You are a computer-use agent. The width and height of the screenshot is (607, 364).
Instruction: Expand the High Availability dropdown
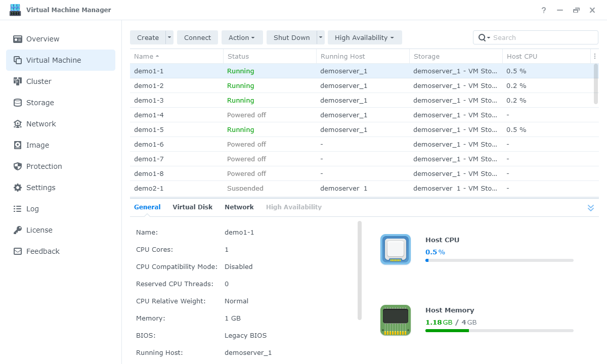coord(364,37)
